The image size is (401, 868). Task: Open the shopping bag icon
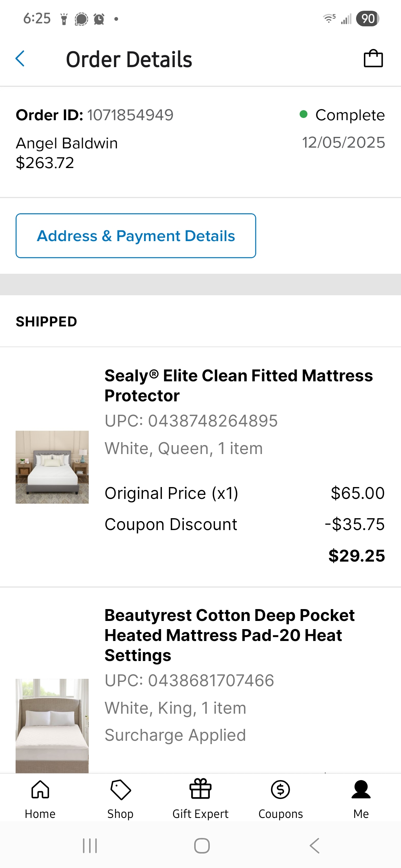coord(373,59)
